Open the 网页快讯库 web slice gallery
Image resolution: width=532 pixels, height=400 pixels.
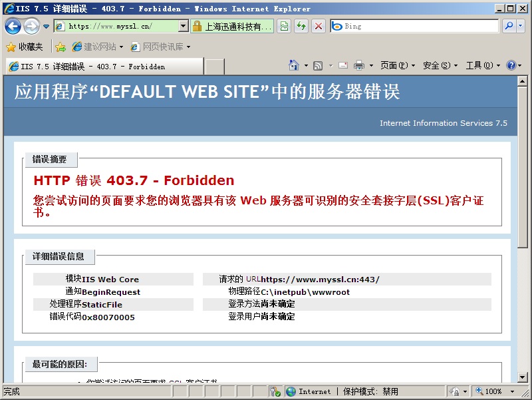[x=160, y=47]
